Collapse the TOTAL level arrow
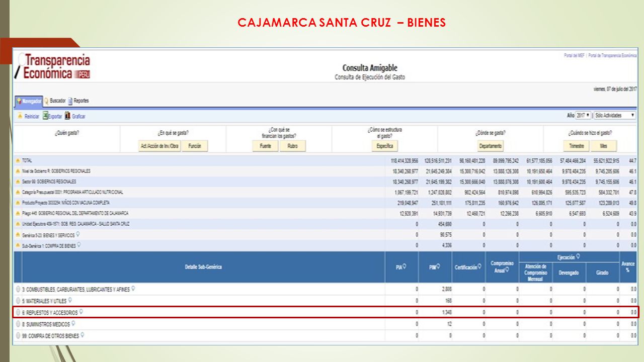Screen dimensions: 644x362 [x=18, y=160]
